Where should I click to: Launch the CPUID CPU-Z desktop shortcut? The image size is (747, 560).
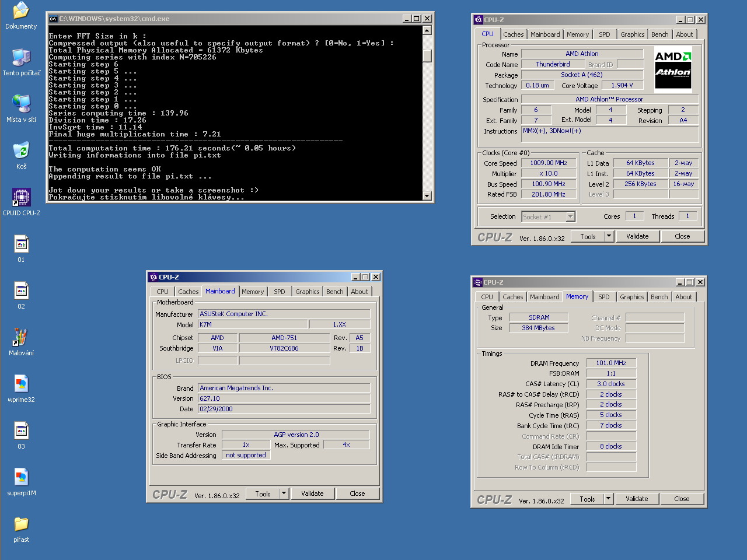[21, 202]
